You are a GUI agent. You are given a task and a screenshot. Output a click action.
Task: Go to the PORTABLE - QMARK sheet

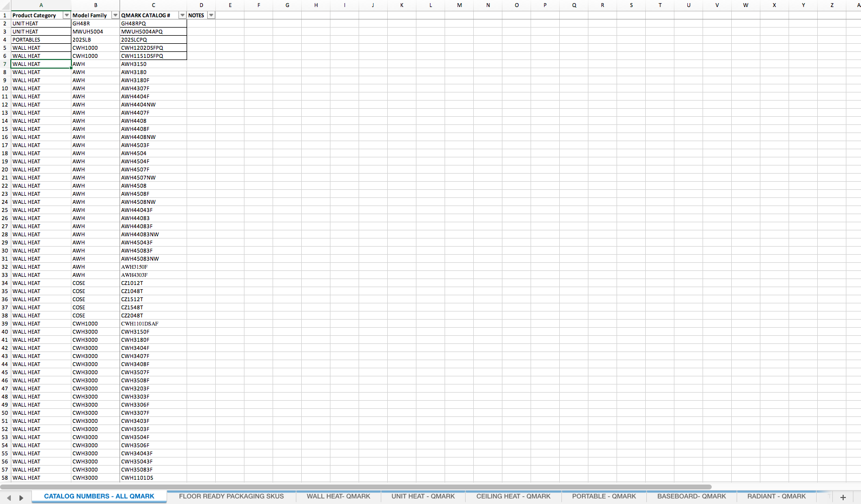pyautogui.click(x=604, y=496)
